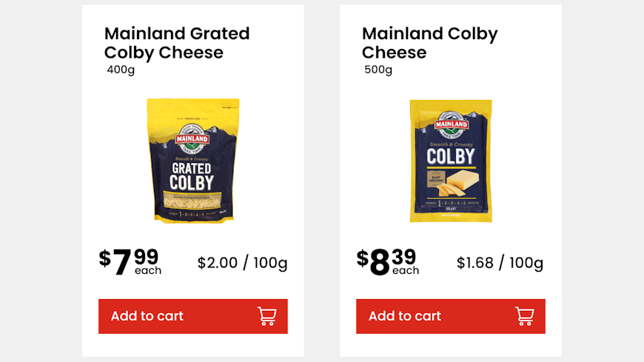644x362 pixels.
Task: Open the Mainland Grated Colby Cheese product title
Action: click(177, 43)
